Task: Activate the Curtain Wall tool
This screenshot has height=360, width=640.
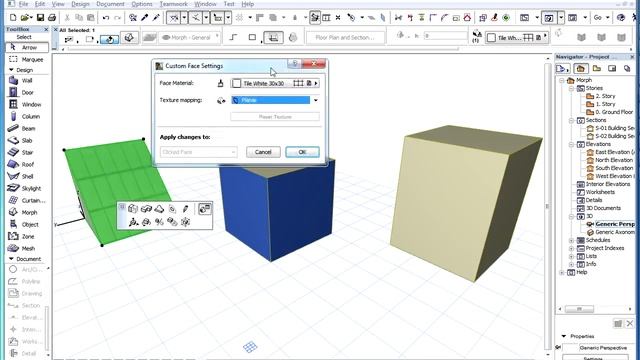Action: [27, 200]
